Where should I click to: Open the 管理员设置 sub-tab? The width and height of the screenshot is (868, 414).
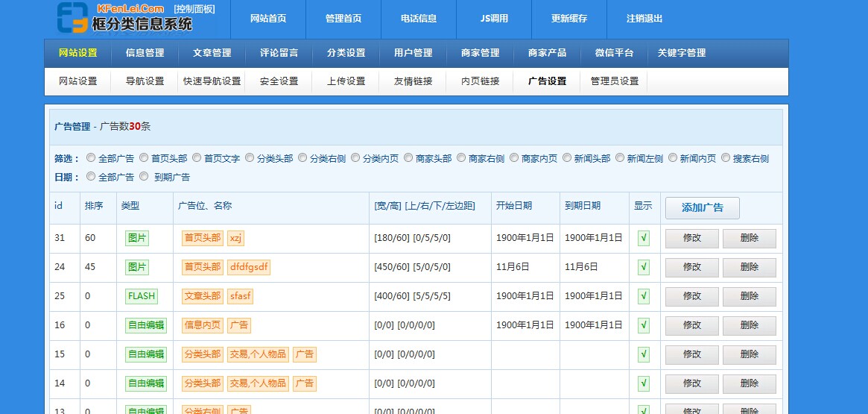(x=614, y=81)
